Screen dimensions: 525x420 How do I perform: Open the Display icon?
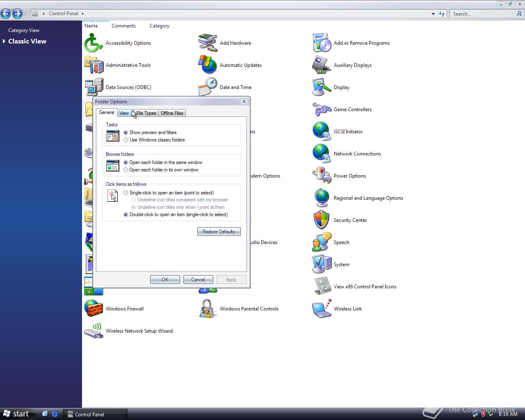coord(322,87)
